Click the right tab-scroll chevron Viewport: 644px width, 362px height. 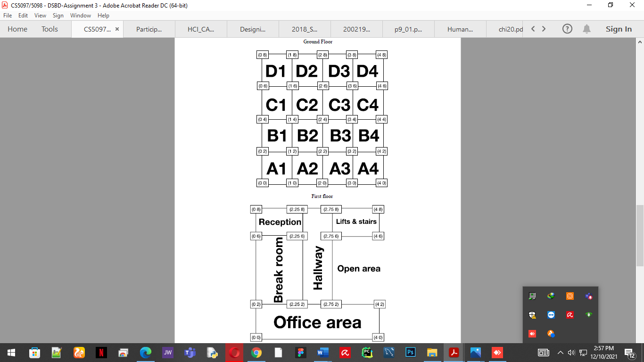(x=544, y=29)
